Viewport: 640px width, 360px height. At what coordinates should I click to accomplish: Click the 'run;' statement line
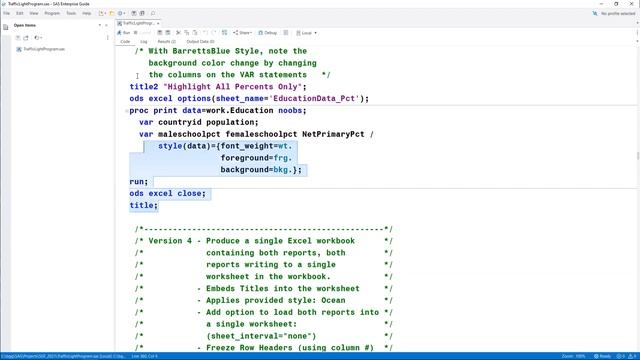click(139, 182)
